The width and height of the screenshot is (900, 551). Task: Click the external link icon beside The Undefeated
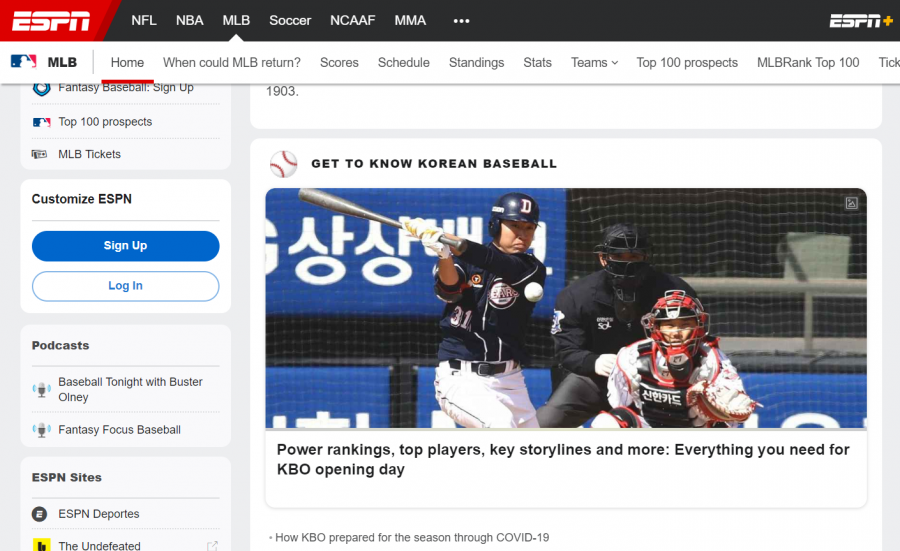click(x=212, y=546)
